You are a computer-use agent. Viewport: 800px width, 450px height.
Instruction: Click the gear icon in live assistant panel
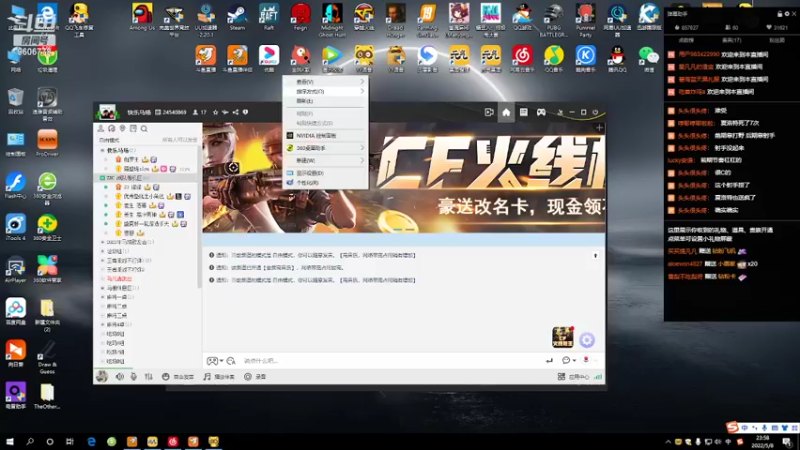point(786,14)
